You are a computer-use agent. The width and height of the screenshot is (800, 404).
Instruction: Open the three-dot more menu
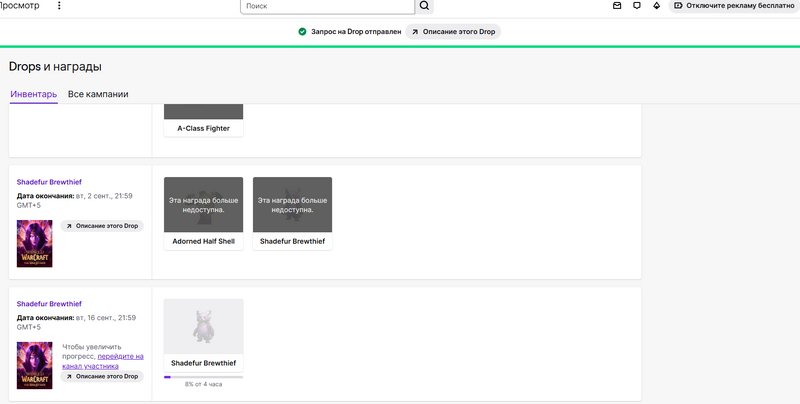58,6
